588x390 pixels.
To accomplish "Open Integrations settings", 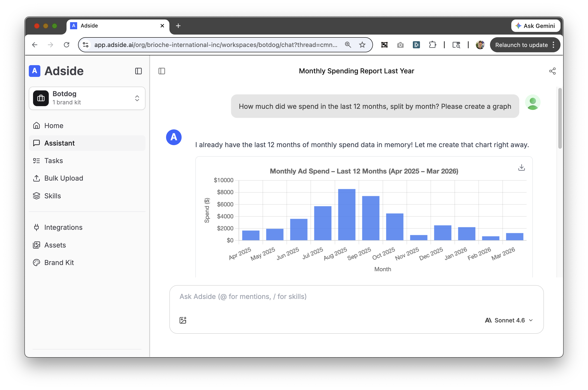I will click(x=63, y=227).
